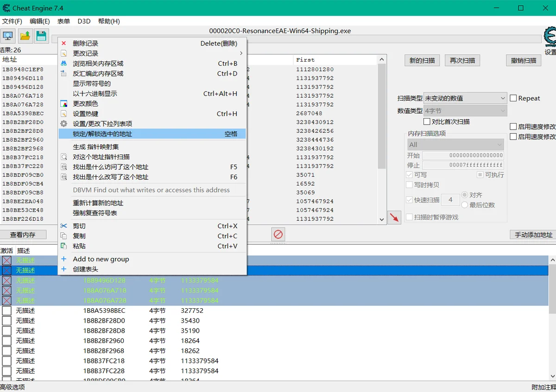556x392 pixels.
Task: Toggle the 扫描时暂停游戏 checkbox
Action: click(409, 217)
